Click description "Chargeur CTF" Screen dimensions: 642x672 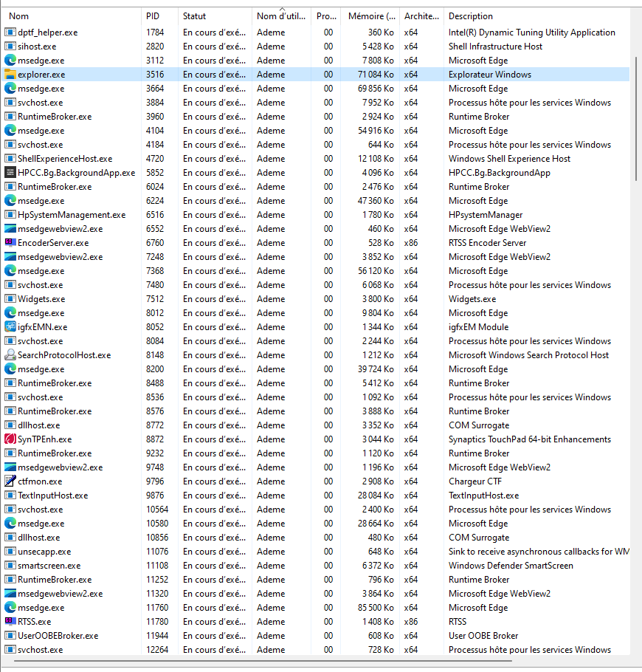475,481
